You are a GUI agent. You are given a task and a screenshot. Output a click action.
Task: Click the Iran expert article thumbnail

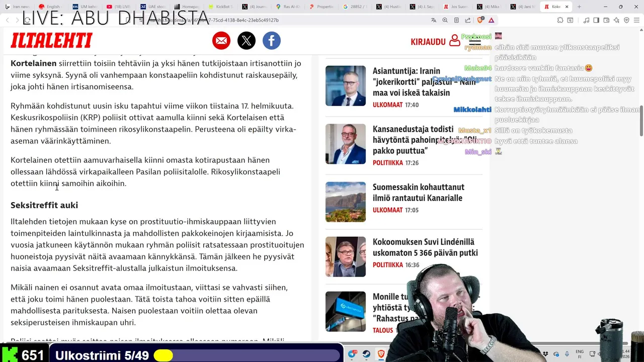346,85
